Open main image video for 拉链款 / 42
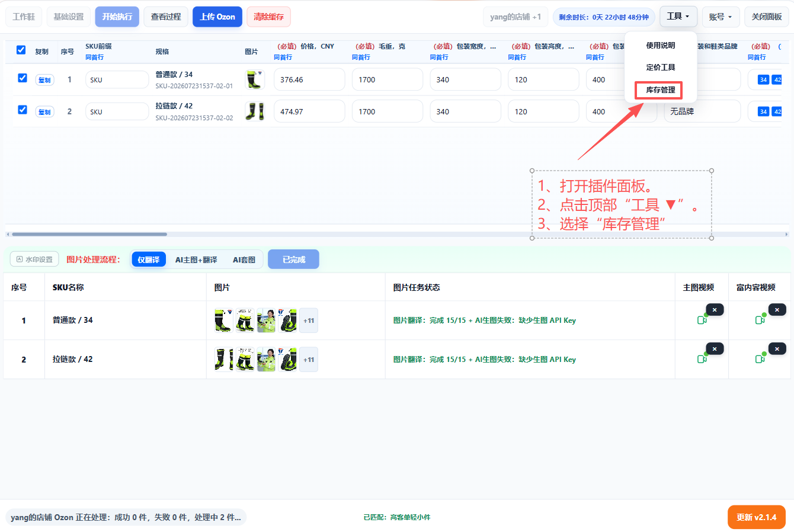Image resolution: width=794 pixels, height=532 pixels. point(702,359)
